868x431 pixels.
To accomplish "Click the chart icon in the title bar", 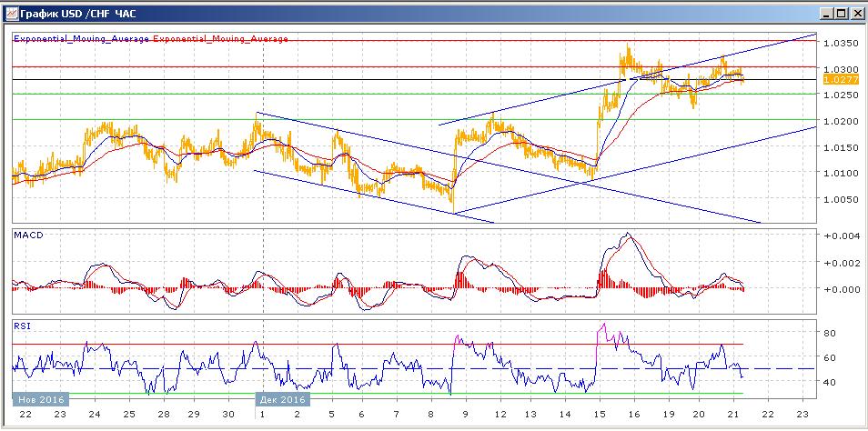I will (x=11, y=13).
